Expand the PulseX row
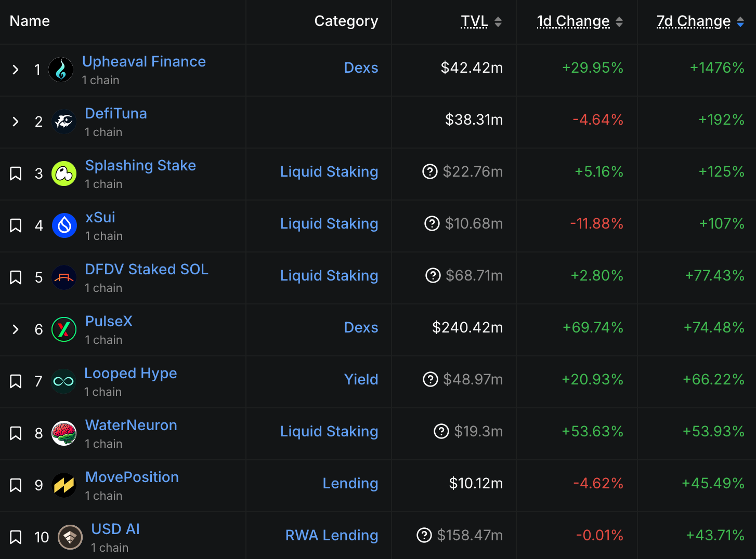Viewport: 756px width, 559px height. [x=16, y=329]
